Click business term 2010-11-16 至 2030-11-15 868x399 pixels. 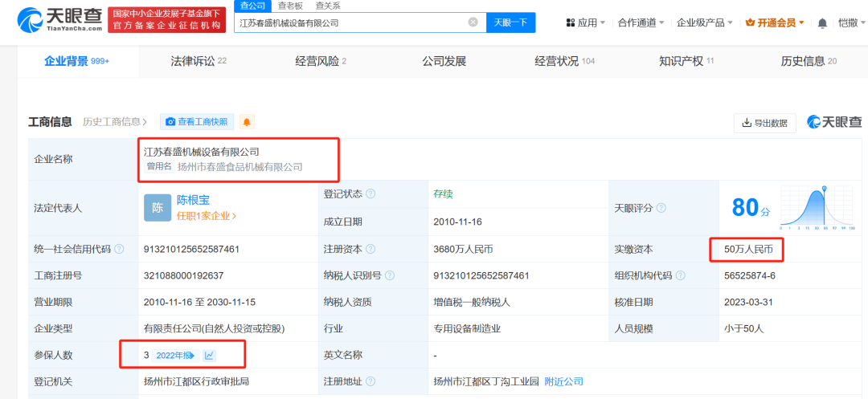[199, 303]
